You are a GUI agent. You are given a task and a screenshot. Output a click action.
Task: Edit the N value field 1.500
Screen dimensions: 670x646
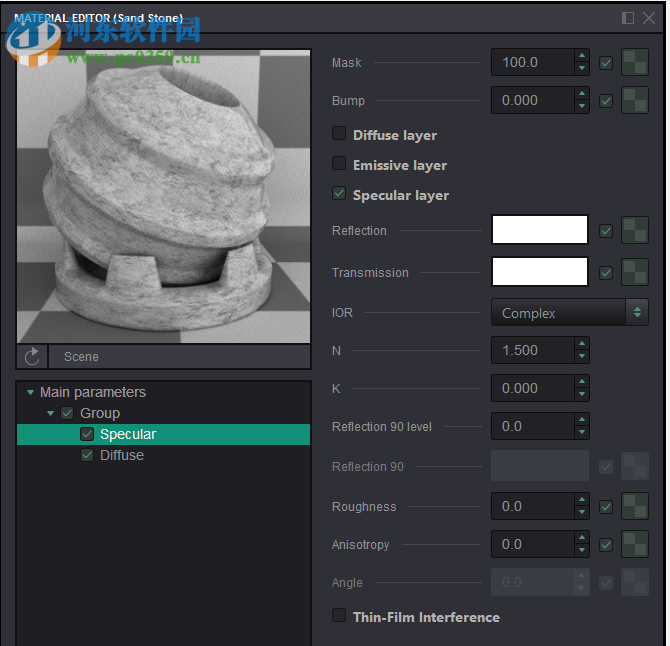pyautogui.click(x=532, y=350)
